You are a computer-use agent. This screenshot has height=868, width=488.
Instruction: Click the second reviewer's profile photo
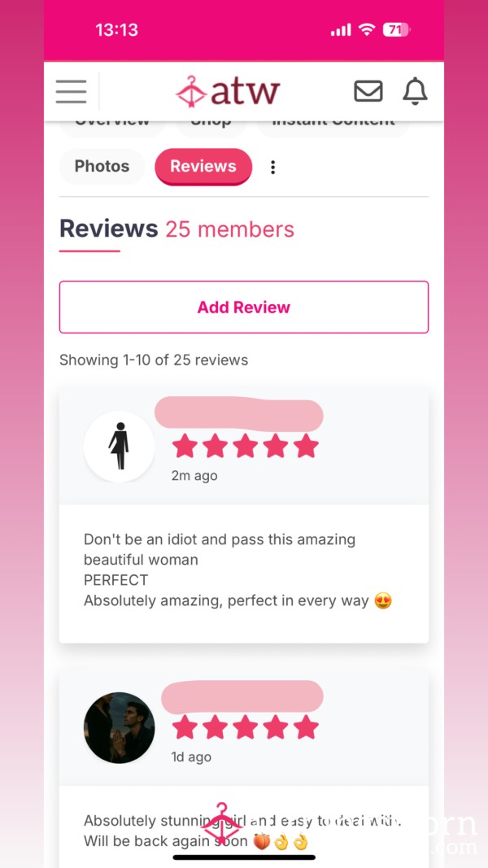coord(119,727)
